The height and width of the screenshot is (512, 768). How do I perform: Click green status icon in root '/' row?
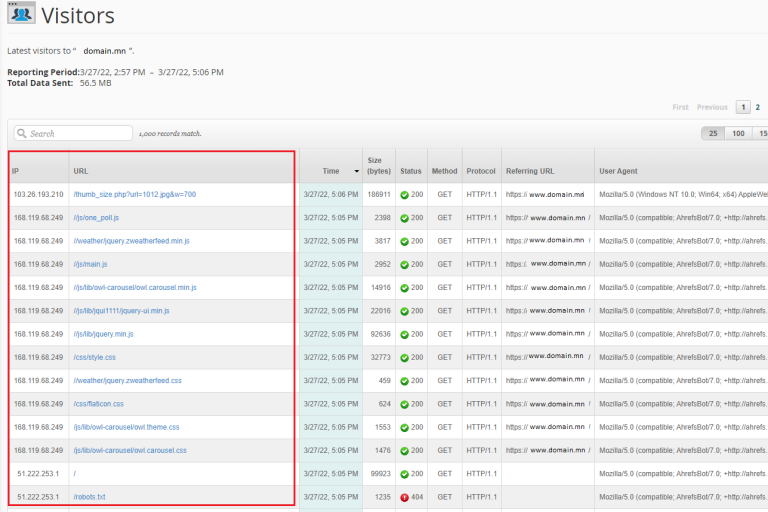click(x=404, y=474)
